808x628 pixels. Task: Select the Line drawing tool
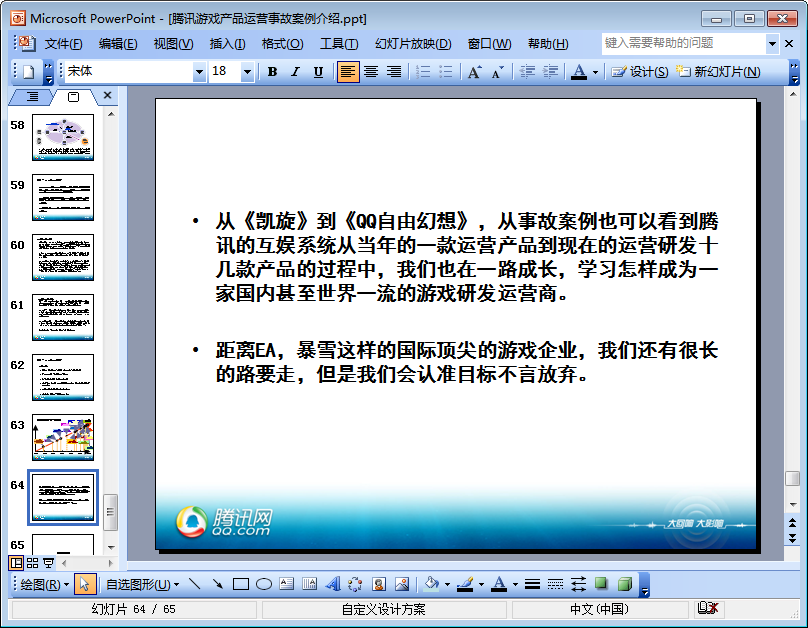pos(194,584)
